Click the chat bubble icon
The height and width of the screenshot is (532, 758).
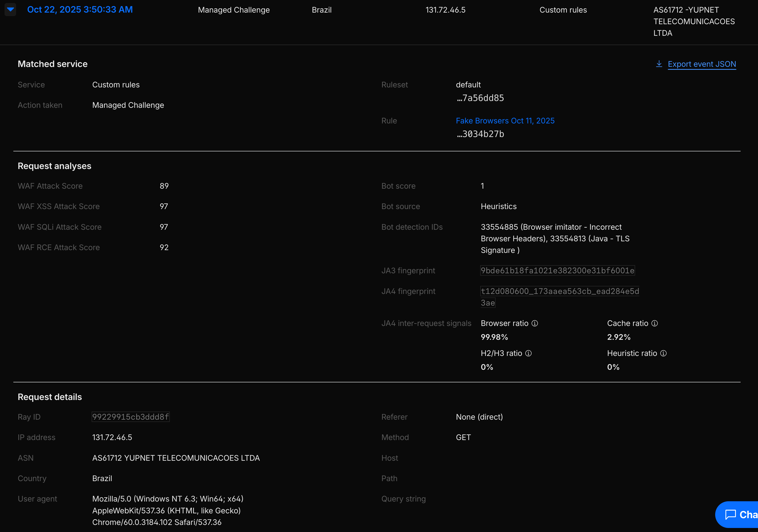click(x=730, y=515)
